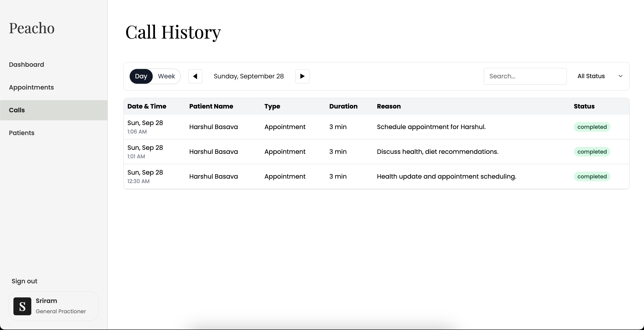Click the Sunday, September 28 date label
Screen dimensions: 644x330
[x=248, y=76]
